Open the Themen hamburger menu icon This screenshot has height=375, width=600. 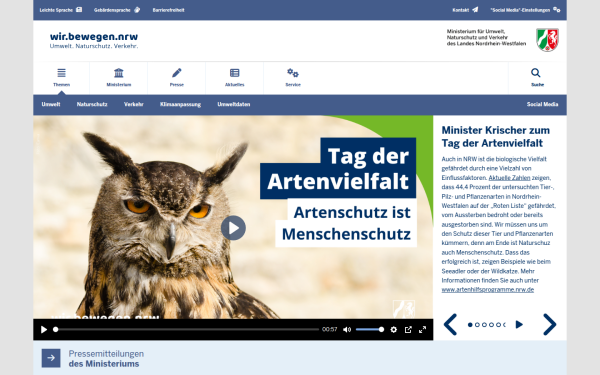[61, 73]
